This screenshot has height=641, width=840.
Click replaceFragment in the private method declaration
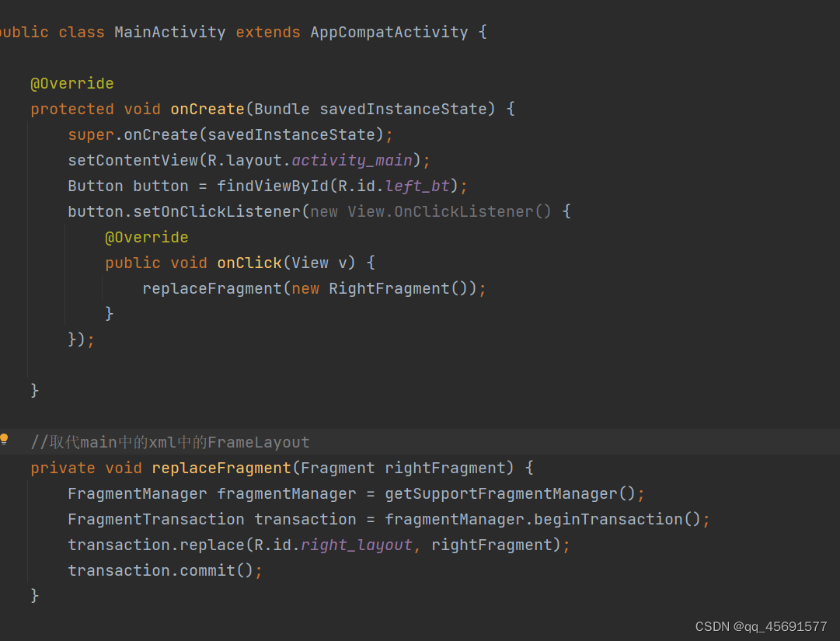pos(221,468)
